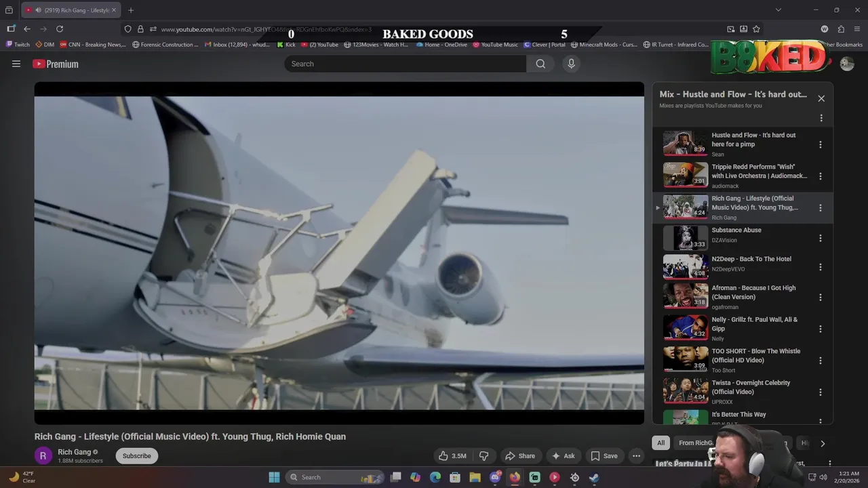Image resolution: width=868 pixels, height=488 pixels.
Task: Play Afroman Because I Got High thumbnail
Action: coord(685,296)
